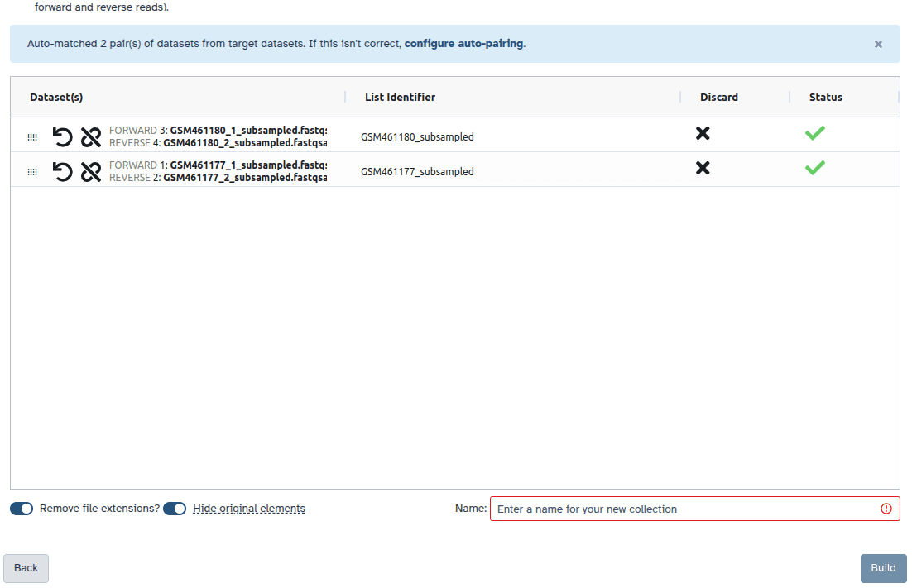The height and width of the screenshot is (588, 912).
Task: Click the Dataset(s) column header
Action: (x=56, y=97)
